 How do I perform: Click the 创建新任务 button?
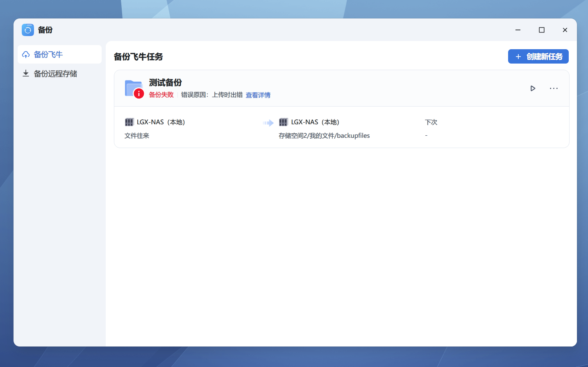pos(538,57)
